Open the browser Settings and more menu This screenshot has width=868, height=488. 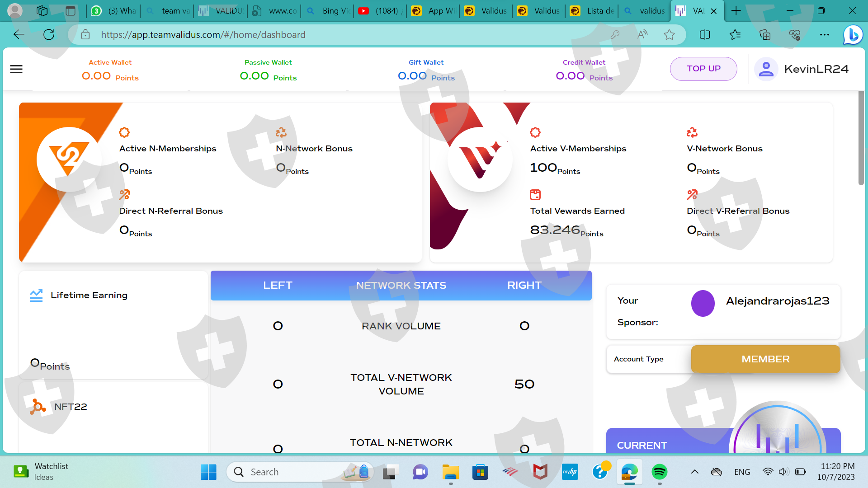(x=824, y=35)
